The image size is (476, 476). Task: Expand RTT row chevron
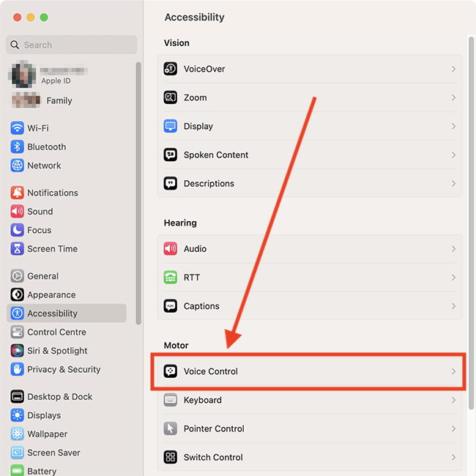(x=453, y=277)
